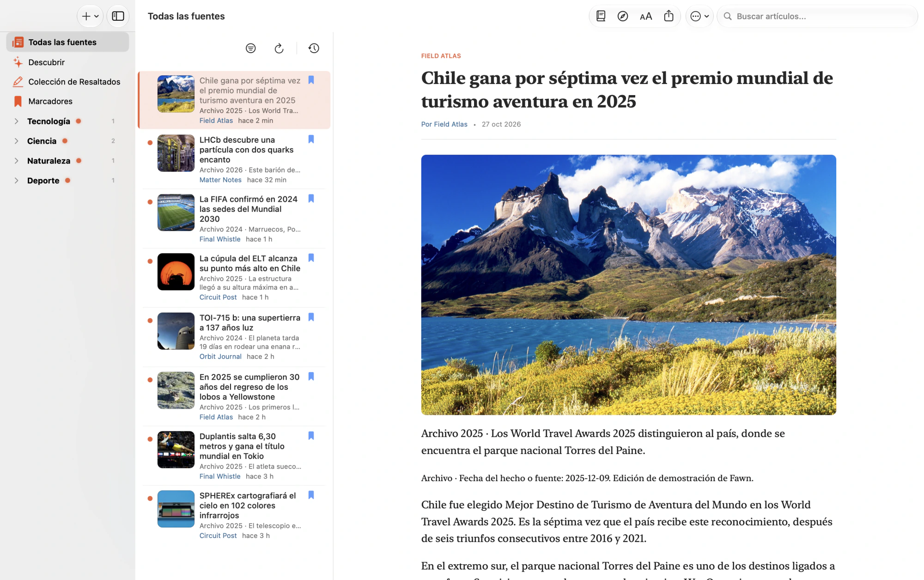Toggle bookmark on TOI-715 b article

point(311,317)
